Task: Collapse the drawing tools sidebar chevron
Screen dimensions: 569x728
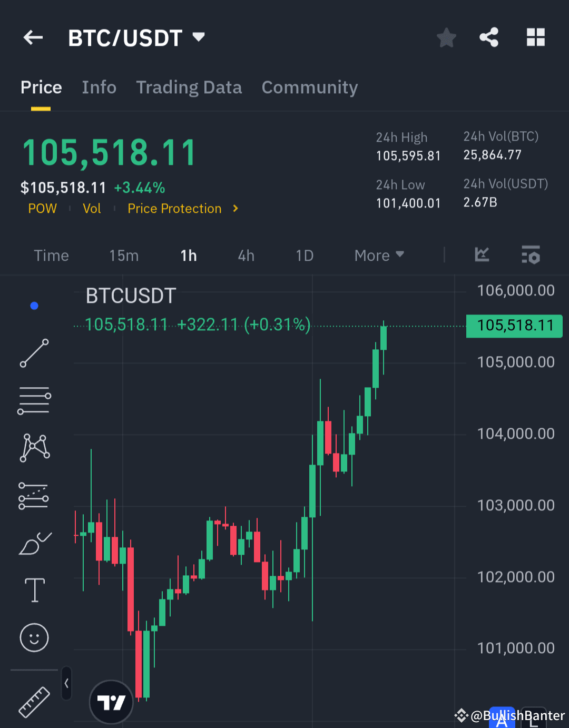Action: click(66, 682)
